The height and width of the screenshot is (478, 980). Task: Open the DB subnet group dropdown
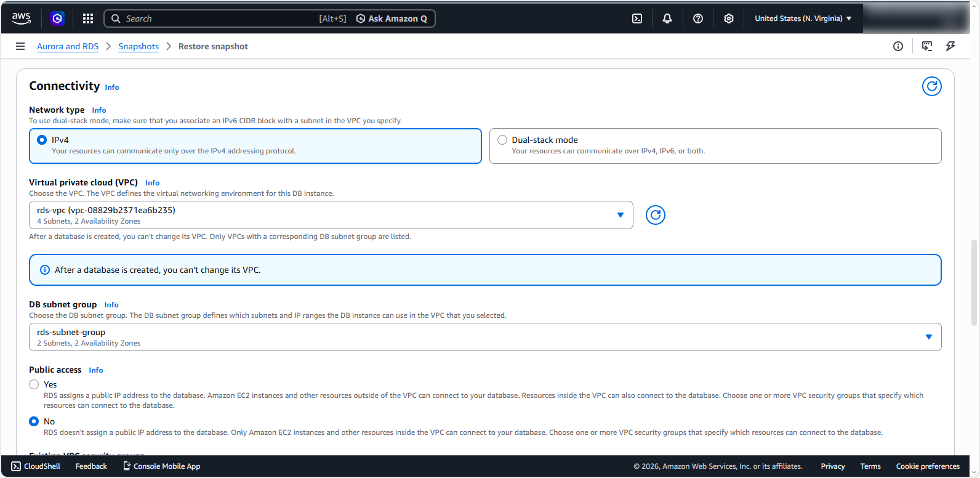pos(485,337)
